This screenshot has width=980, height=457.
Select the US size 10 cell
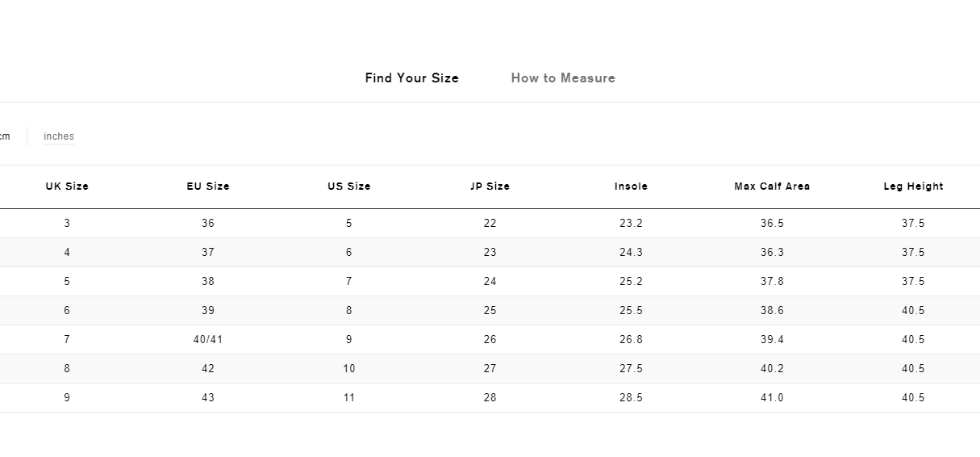pyautogui.click(x=349, y=369)
